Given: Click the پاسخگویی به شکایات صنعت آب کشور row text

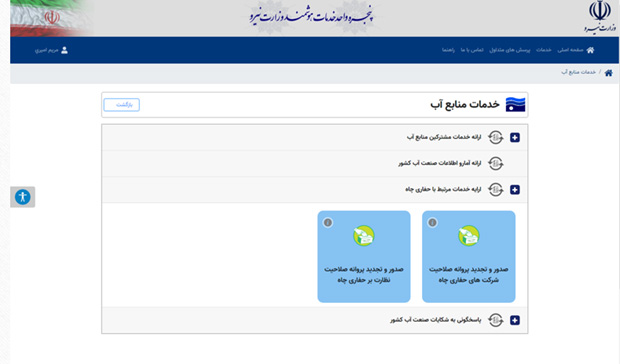Looking at the screenshot, I should point(436,320).
